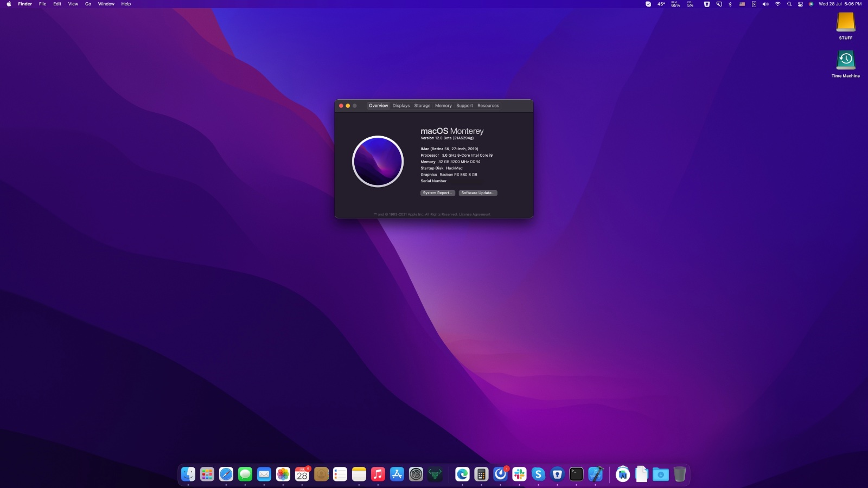Switch to the Support tab
The height and width of the screenshot is (488, 868).
tap(464, 106)
